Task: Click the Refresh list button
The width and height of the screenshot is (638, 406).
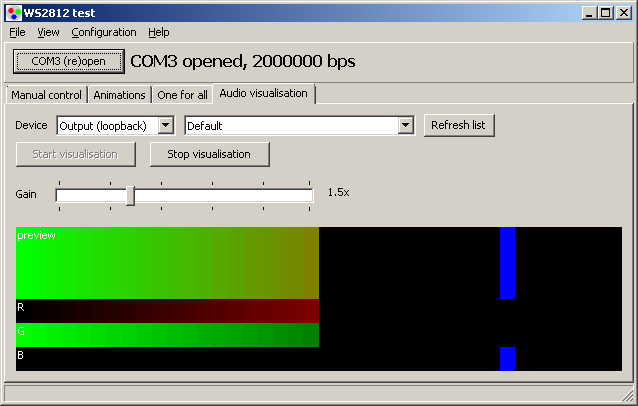Action: pos(459,125)
